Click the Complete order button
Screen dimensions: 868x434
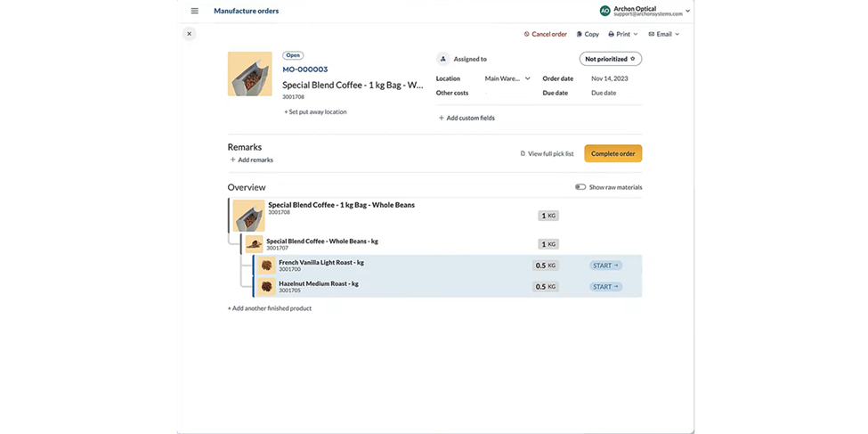[x=612, y=153]
